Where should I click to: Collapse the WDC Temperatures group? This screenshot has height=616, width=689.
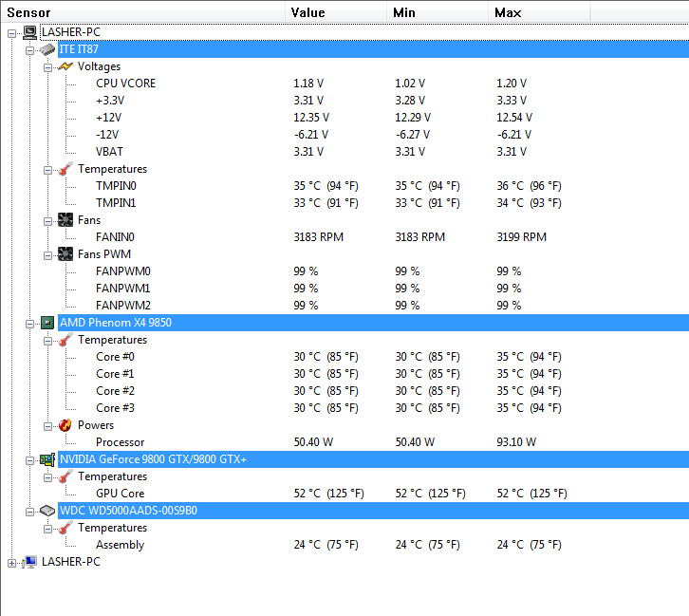click(47, 529)
